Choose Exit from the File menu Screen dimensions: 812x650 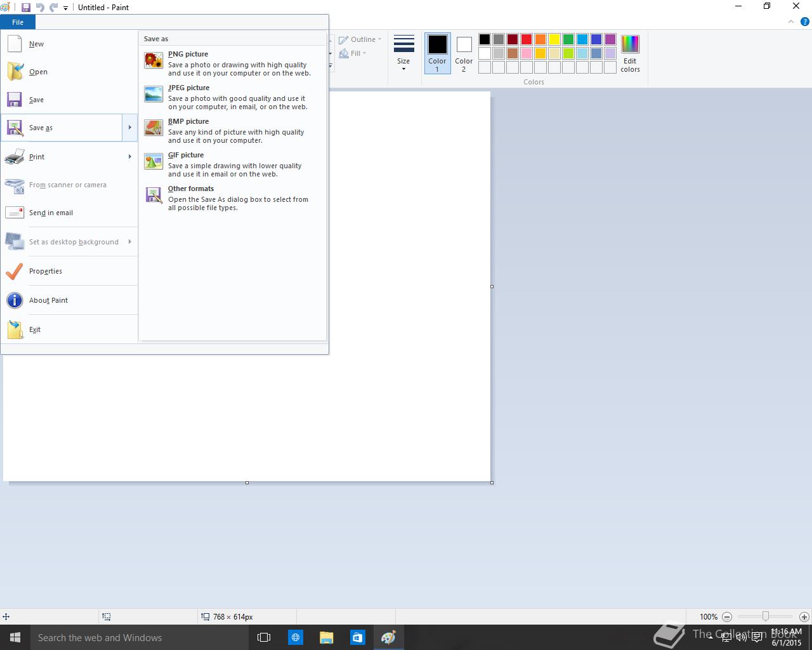pyautogui.click(x=69, y=329)
